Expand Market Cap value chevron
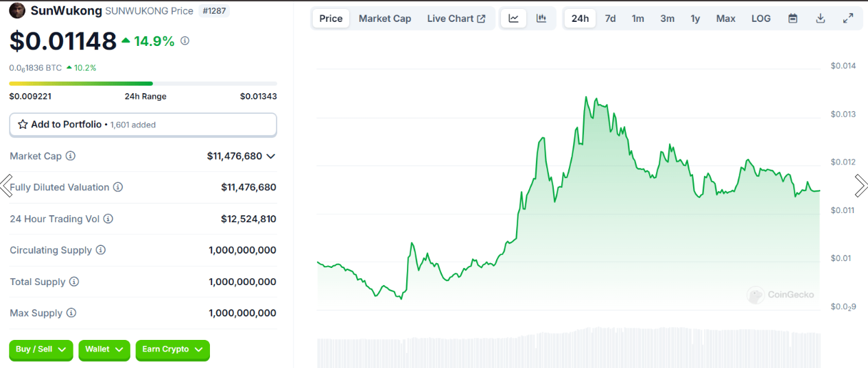The image size is (868, 368). (x=270, y=156)
